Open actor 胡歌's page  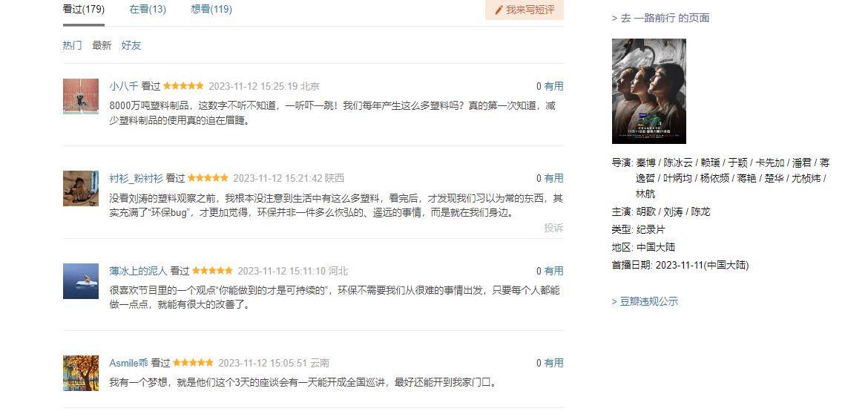click(x=646, y=212)
